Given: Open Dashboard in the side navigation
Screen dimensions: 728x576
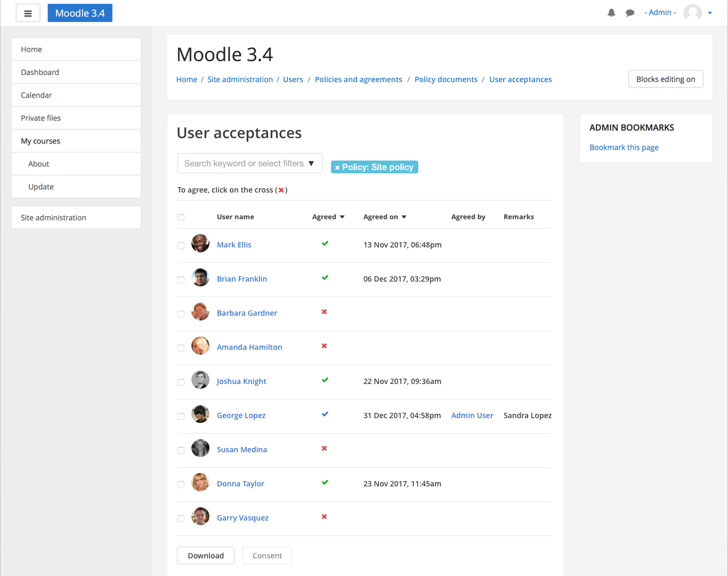Looking at the screenshot, I should pos(76,72).
